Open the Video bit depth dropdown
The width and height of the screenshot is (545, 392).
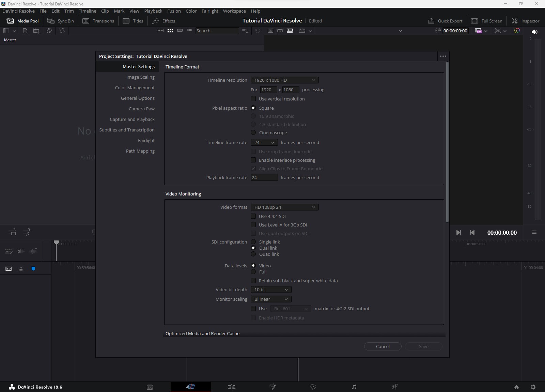(x=271, y=289)
